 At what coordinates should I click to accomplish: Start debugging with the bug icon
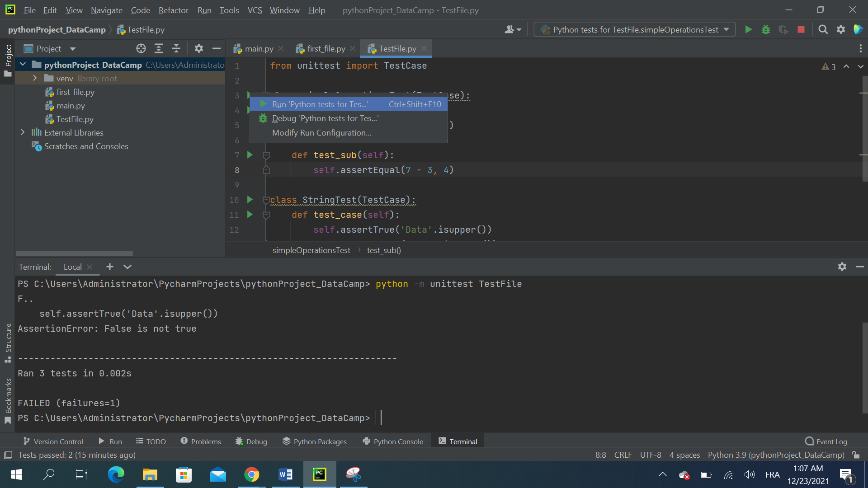(766, 29)
